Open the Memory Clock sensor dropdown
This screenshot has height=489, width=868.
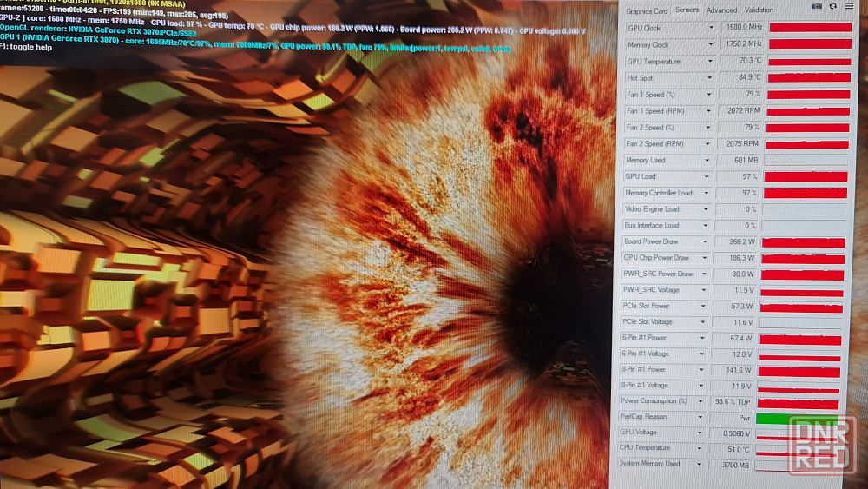[x=711, y=44]
